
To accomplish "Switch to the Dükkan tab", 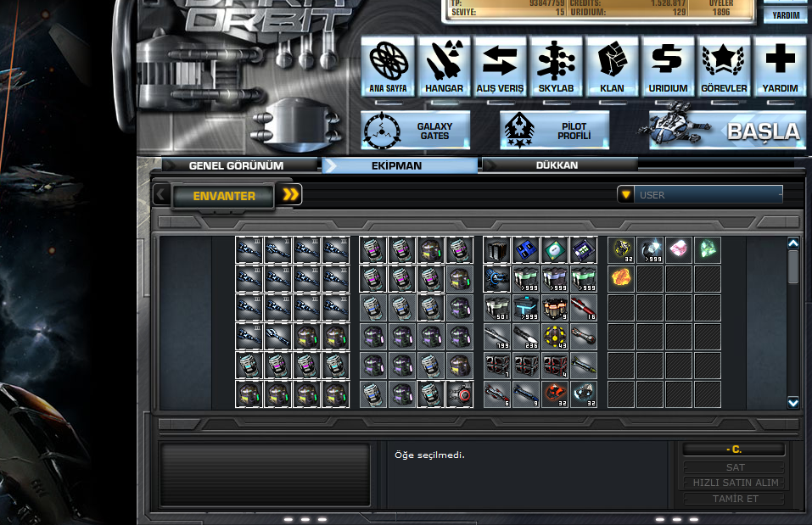I will click(557, 165).
